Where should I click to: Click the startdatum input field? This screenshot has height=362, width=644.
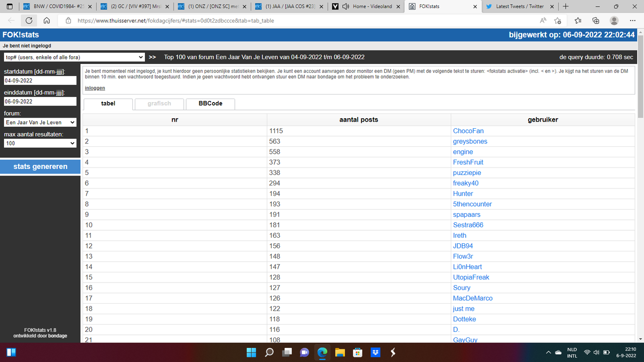coord(40,80)
